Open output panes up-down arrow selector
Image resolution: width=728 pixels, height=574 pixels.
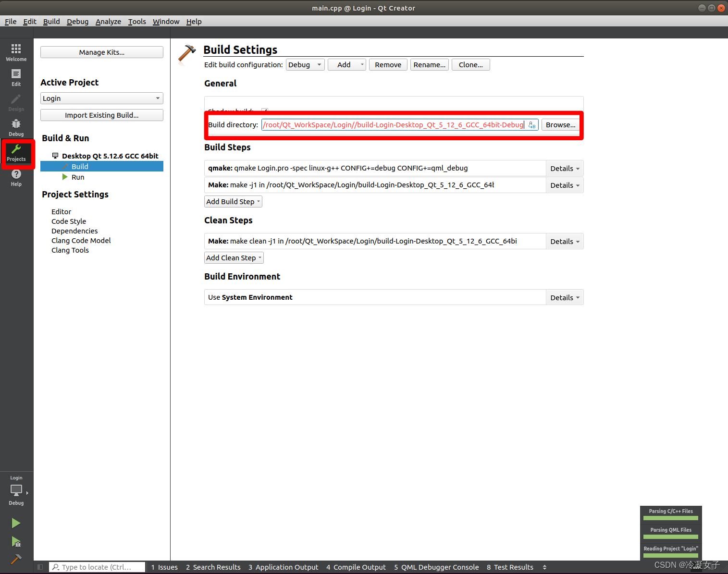tap(544, 567)
